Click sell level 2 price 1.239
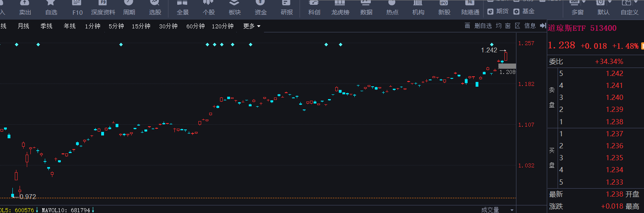The height and width of the screenshot is (213, 644). (x=614, y=109)
